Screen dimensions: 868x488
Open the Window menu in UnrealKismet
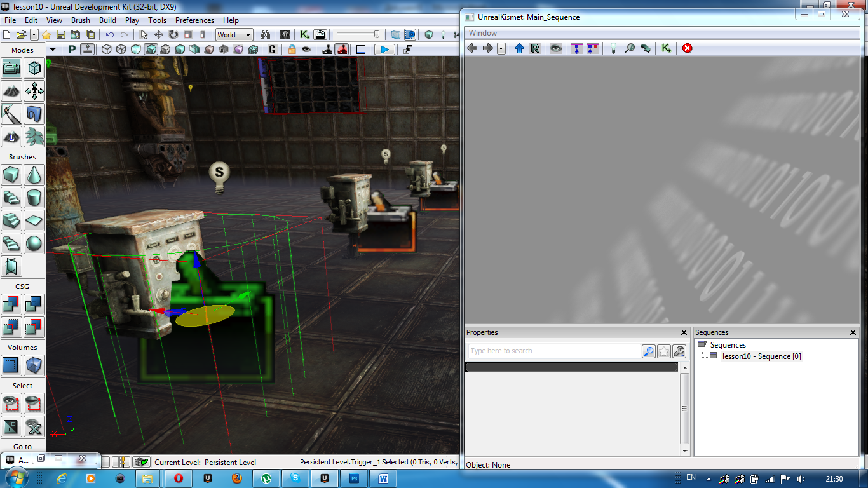pyautogui.click(x=483, y=33)
